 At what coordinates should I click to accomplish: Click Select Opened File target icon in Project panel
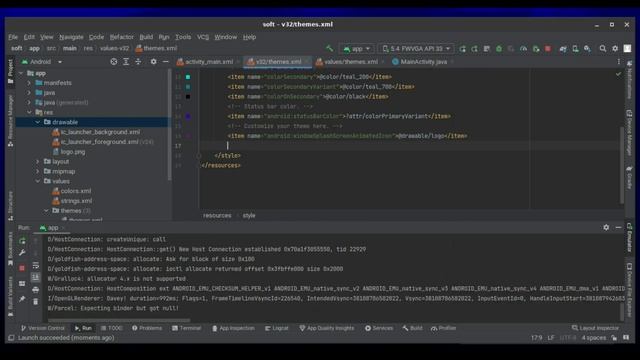click(x=113, y=62)
